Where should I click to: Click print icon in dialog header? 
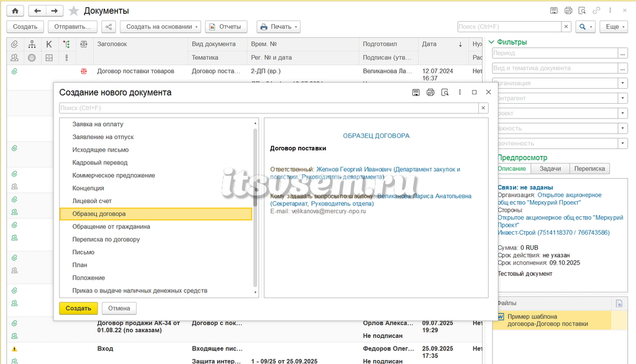(x=430, y=93)
